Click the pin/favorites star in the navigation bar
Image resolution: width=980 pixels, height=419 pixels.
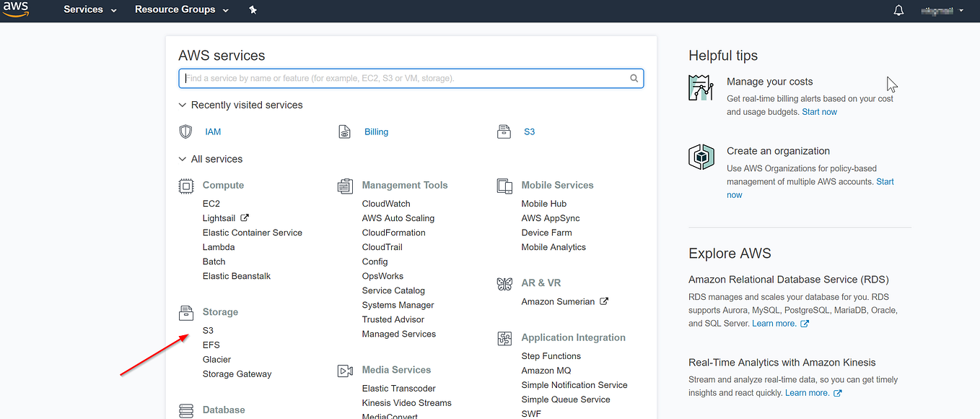coord(253,10)
